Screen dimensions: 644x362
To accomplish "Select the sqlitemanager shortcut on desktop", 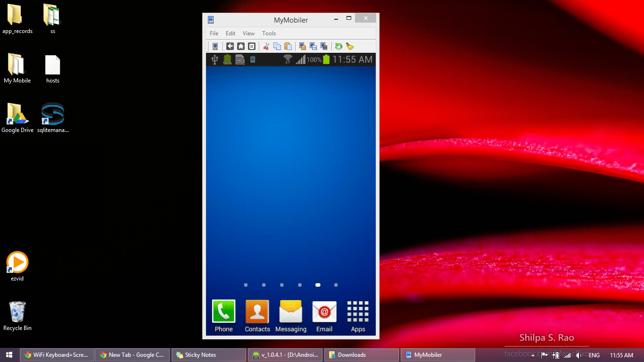I will coord(53,118).
